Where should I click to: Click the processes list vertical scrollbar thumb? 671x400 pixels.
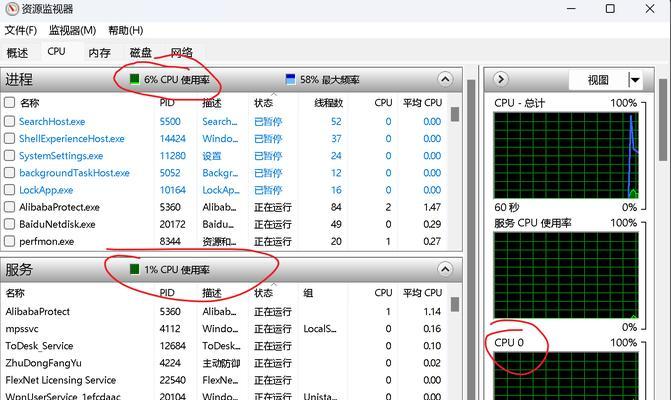(455, 114)
